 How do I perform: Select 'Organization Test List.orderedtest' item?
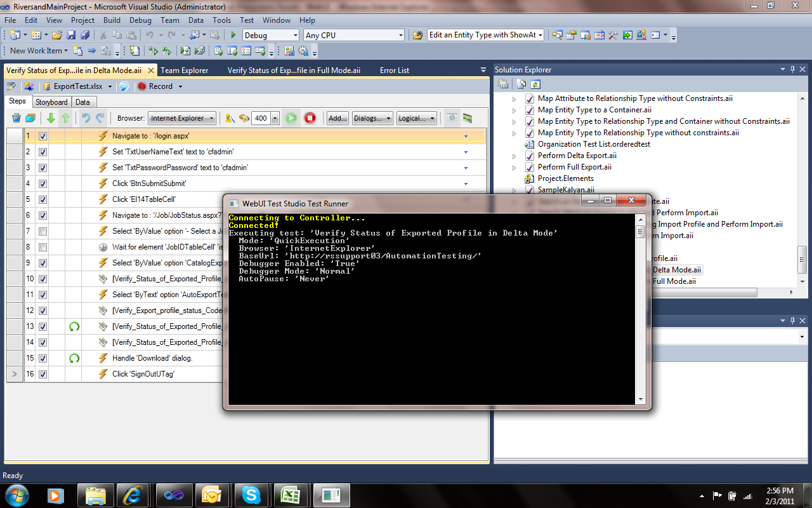pyautogui.click(x=594, y=144)
